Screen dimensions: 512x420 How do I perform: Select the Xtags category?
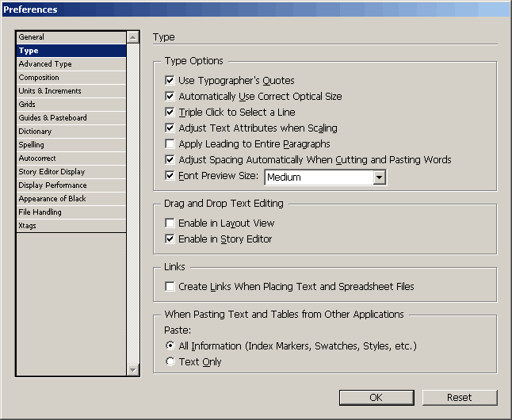[x=71, y=225]
